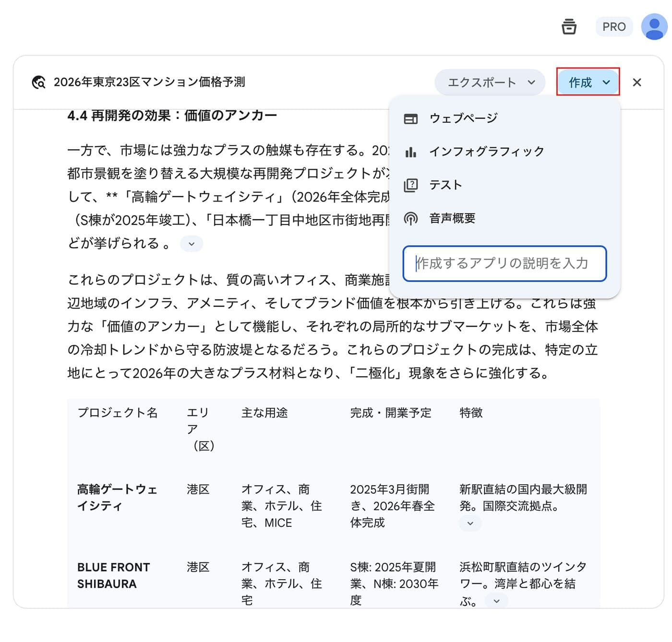The width and height of the screenshot is (672, 642).
Task: Click the 高輪ゲートウェイシティ project name cell
Action: point(117,498)
